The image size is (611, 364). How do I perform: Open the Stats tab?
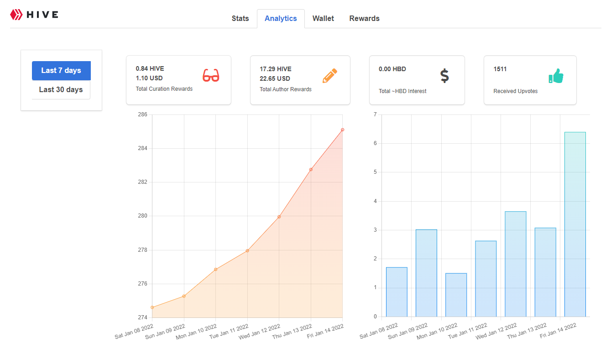point(240,19)
